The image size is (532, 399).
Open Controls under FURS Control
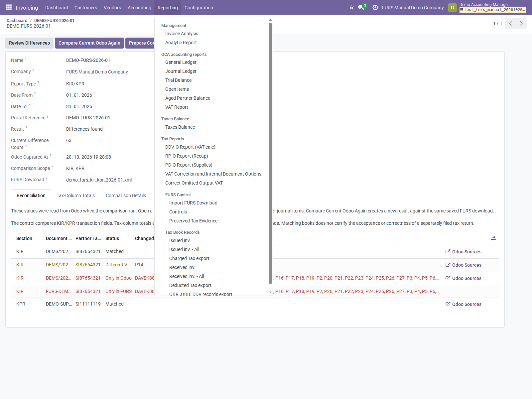[178, 212]
